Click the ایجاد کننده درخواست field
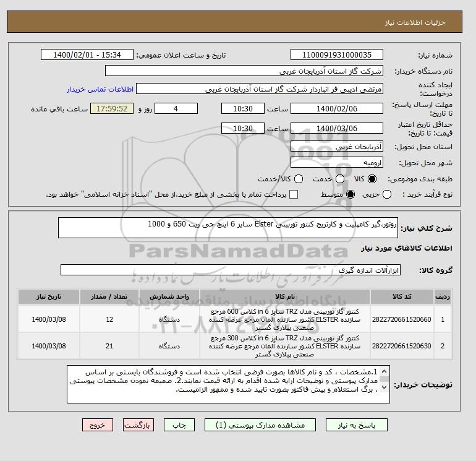Viewport: 476px width, 461px height. click(x=260, y=89)
